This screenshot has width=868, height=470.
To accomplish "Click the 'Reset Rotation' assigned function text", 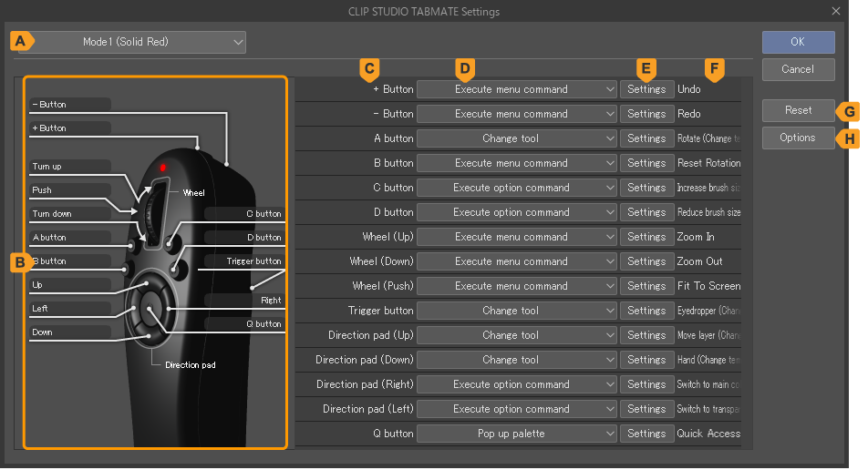I will [708, 163].
